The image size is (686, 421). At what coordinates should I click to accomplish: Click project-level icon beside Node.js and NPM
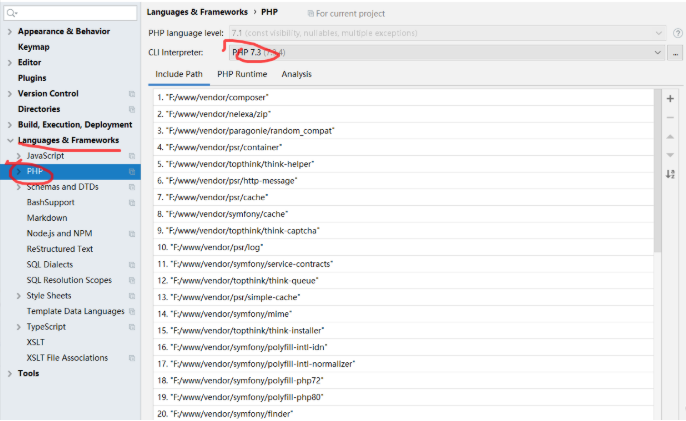tap(132, 234)
